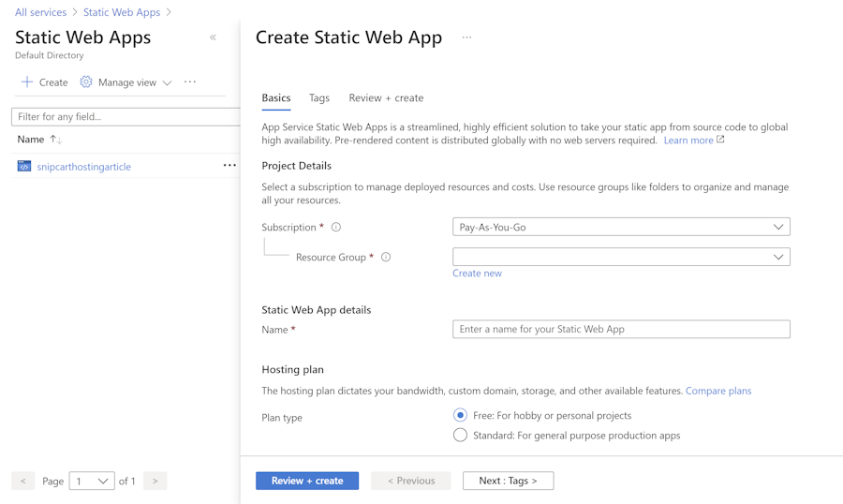
Task: Click the Manage view gear icon
Action: pyautogui.click(x=86, y=82)
